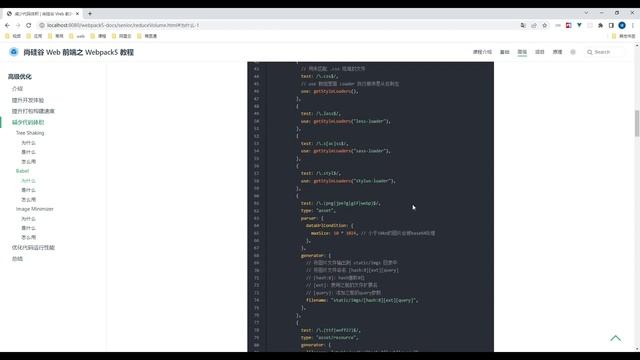Viewport: 640px width, 360px height.
Task: Click the "sass-loader" code line
Action: 346,151
